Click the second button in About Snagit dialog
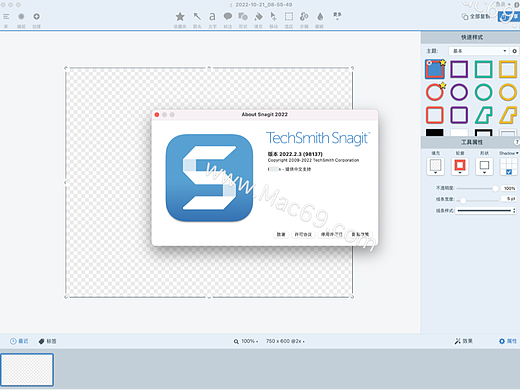Image resolution: width=520 pixels, height=390 pixels. (303, 234)
